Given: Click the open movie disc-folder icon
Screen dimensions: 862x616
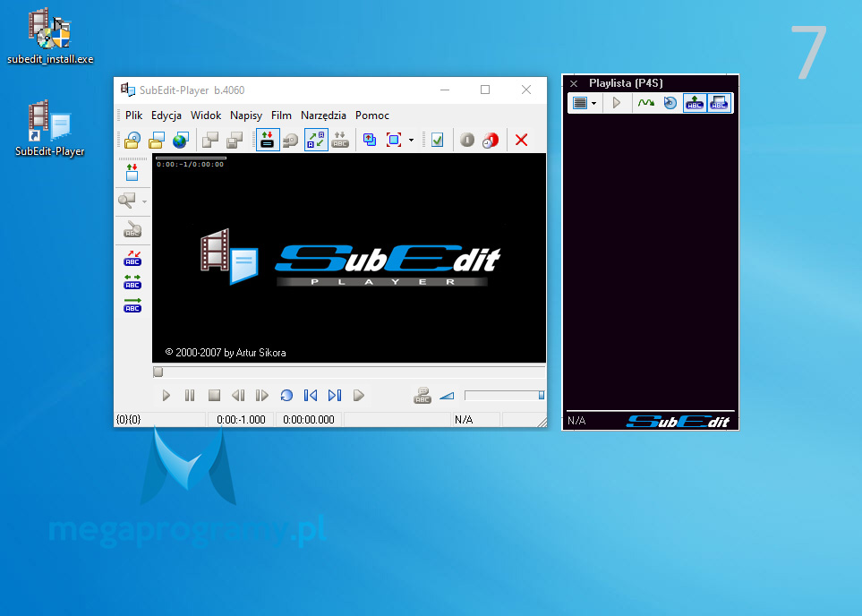Looking at the screenshot, I should (x=132, y=141).
